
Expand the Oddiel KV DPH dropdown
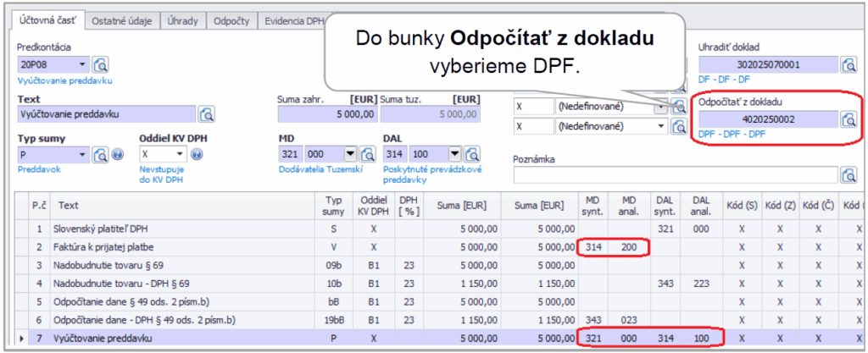pos(179,154)
